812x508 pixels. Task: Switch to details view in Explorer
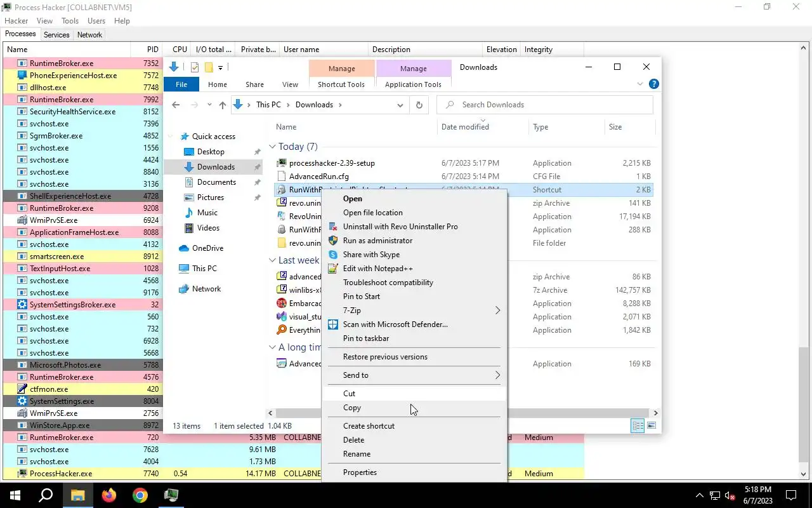(x=638, y=425)
